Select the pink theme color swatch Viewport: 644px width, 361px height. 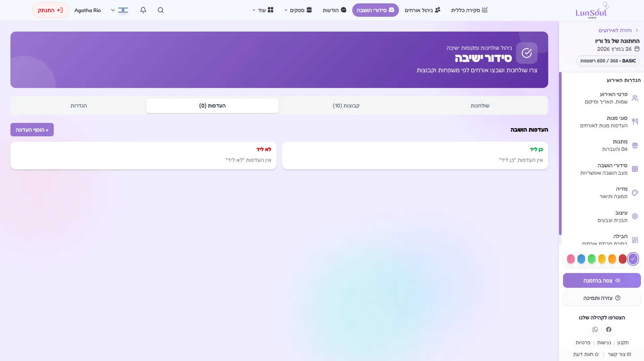pos(571,259)
